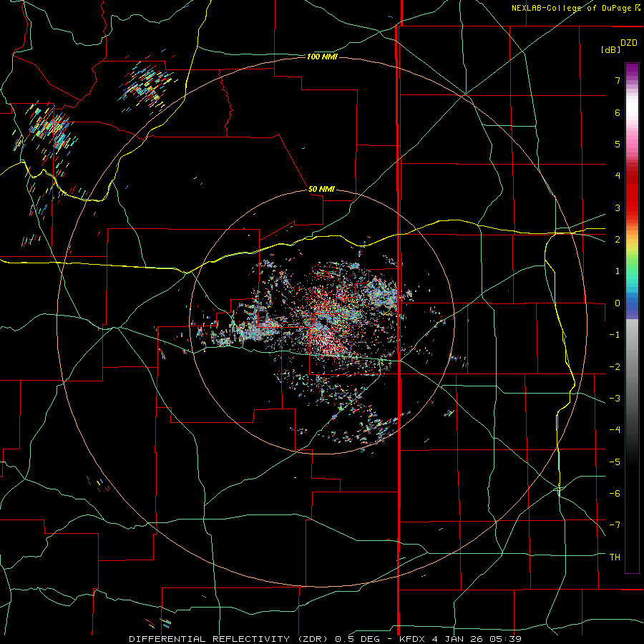644x644 pixels.
Task: Click the 50 NMI range ring label
Action: pyautogui.click(x=321, y=189)
